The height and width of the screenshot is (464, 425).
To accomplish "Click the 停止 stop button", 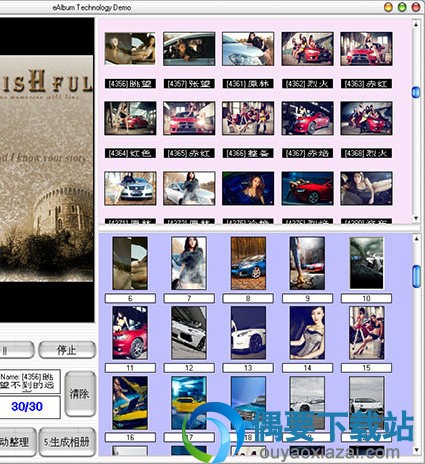I will click(x=67, y=350).
